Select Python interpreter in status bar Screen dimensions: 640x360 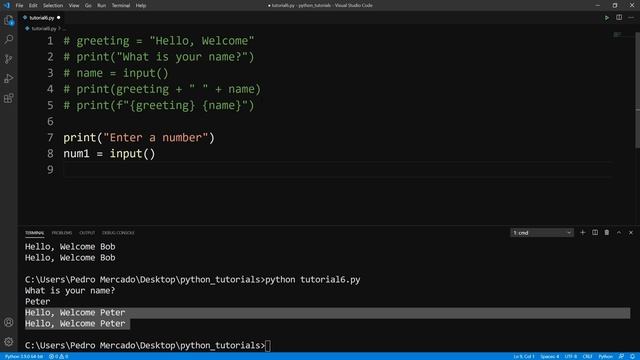click(24, 356)
